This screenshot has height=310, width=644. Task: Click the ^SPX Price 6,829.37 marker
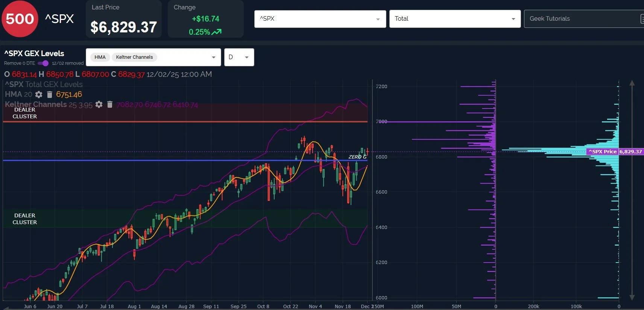click(615, 151)
